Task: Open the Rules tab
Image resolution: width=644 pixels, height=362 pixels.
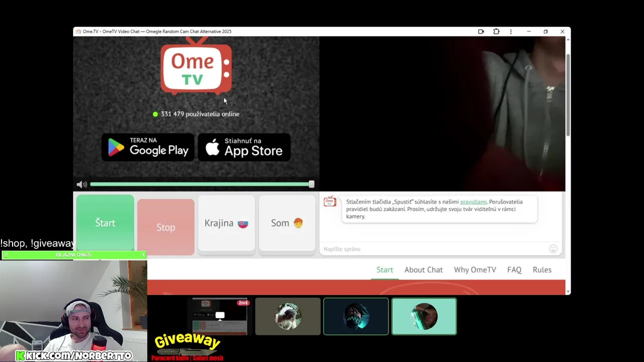Action: 542,270
